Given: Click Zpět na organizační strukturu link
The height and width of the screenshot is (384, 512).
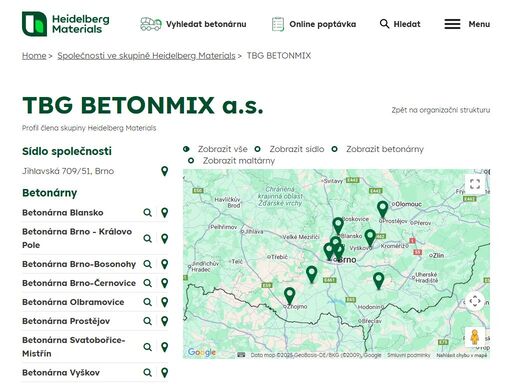Looking at the screenshot, I should tap(441, 110).
